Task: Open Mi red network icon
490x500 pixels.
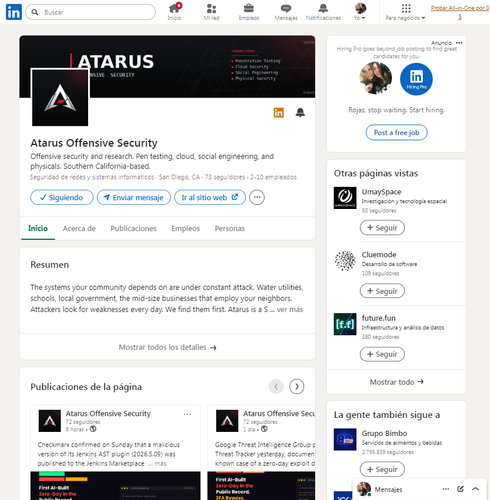Action: pyautogui.click(x=211, y=12)
